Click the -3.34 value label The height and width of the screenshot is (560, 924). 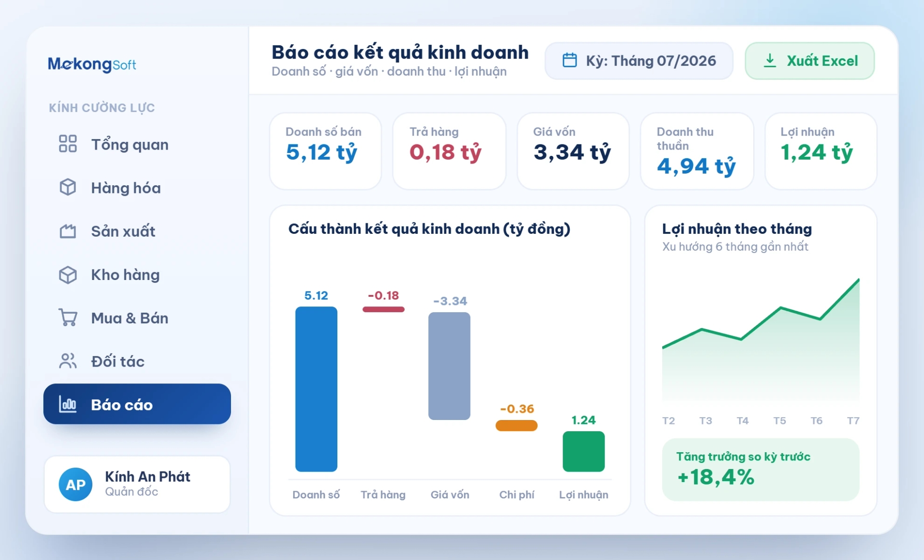[x=450, y=301]
